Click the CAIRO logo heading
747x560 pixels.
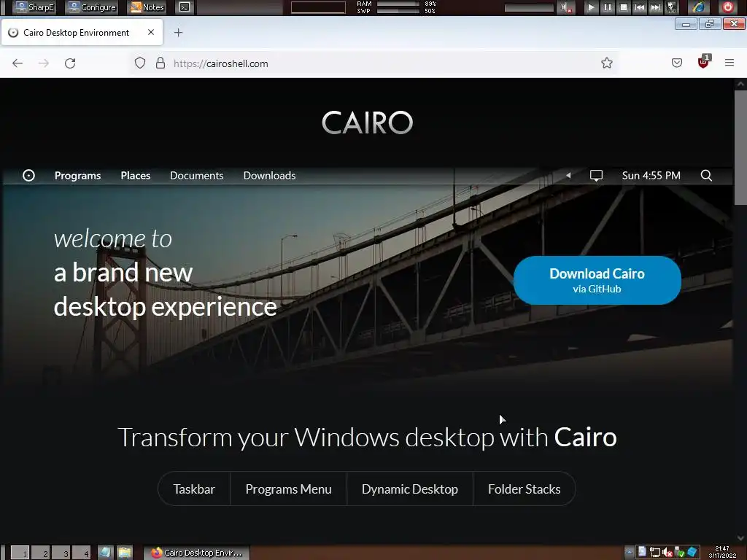[368, 122]
